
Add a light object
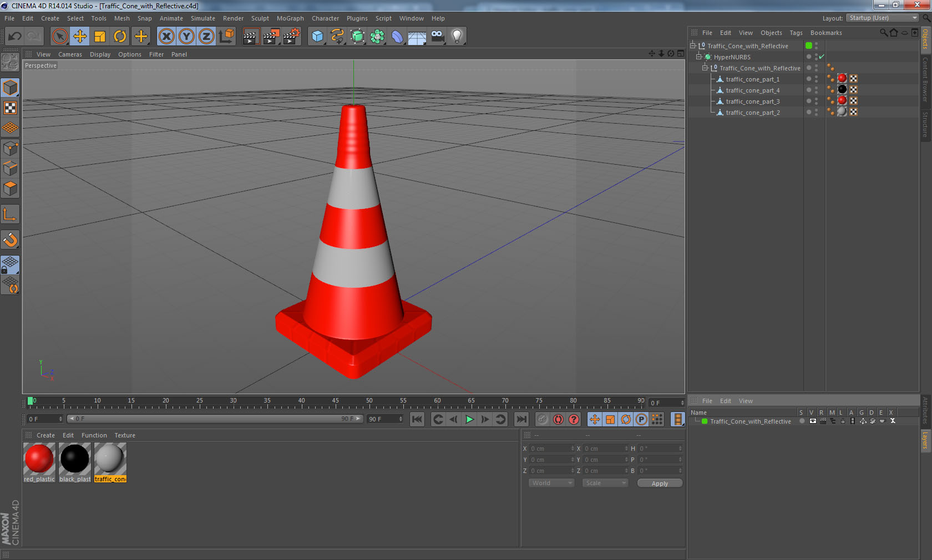(457, 37)
